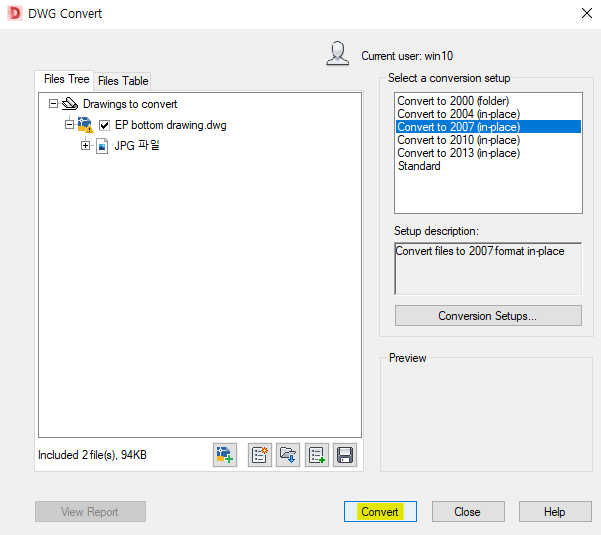Uncheck the EP bottom drawing.dwg checkbox
Viewport: 601px width, 535px height.
pyautogui.click(x=104, y=125)
